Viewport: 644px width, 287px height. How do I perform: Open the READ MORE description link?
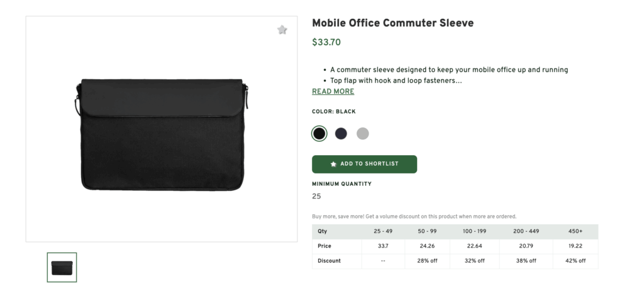[x=333, y=92]
